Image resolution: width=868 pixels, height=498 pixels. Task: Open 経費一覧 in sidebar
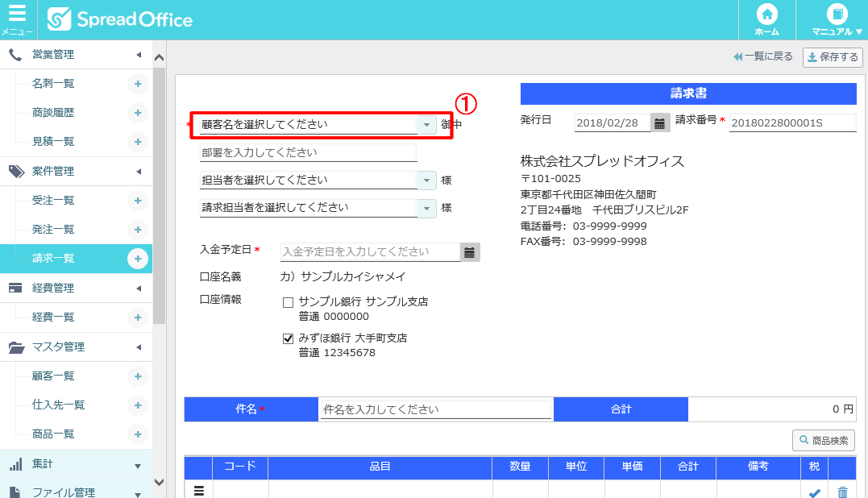point(53,317)
